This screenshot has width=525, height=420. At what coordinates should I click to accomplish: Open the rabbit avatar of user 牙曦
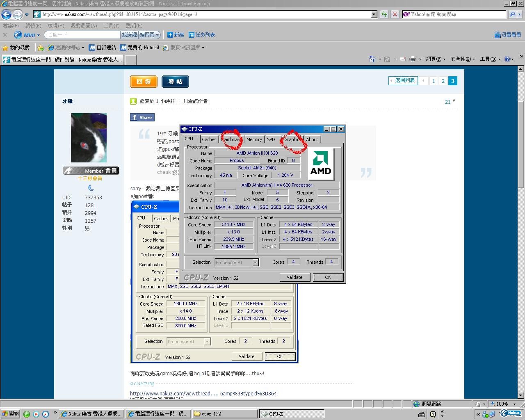89,138
